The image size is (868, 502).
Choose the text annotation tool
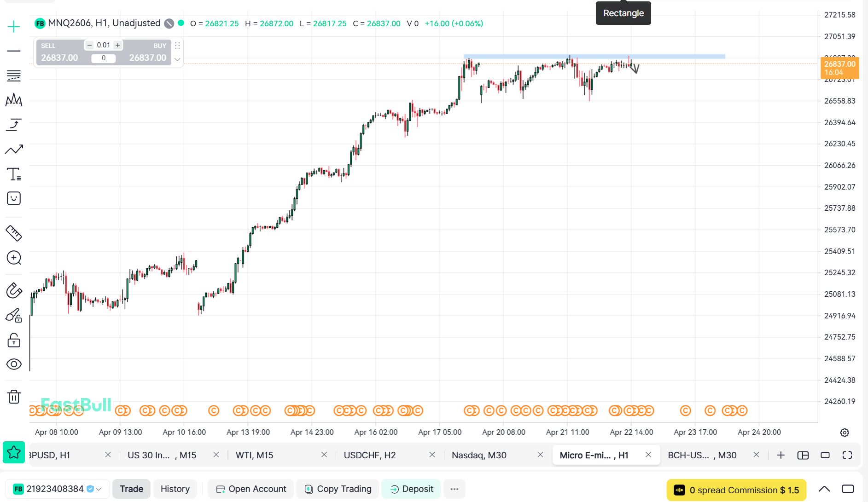[x=14, y=174]
